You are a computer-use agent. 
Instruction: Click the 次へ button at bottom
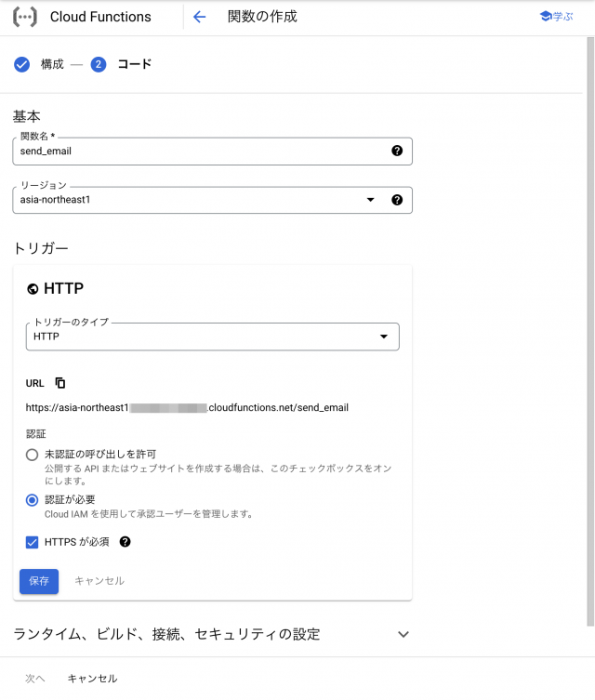click(x=34, y=679)
